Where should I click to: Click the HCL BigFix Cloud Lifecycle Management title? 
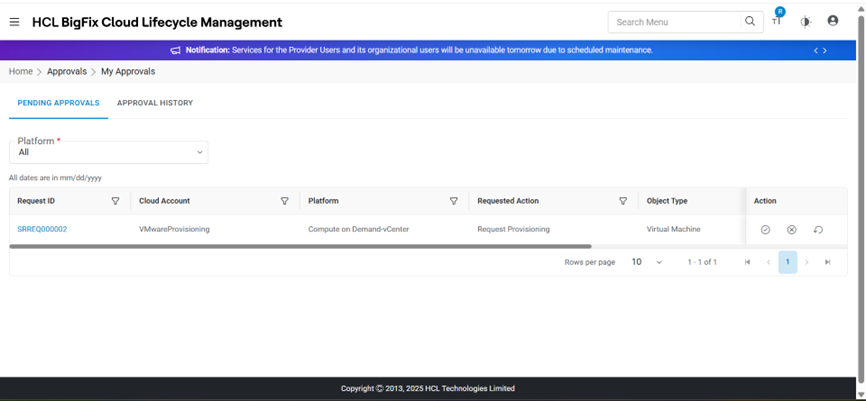pos(157,22)
